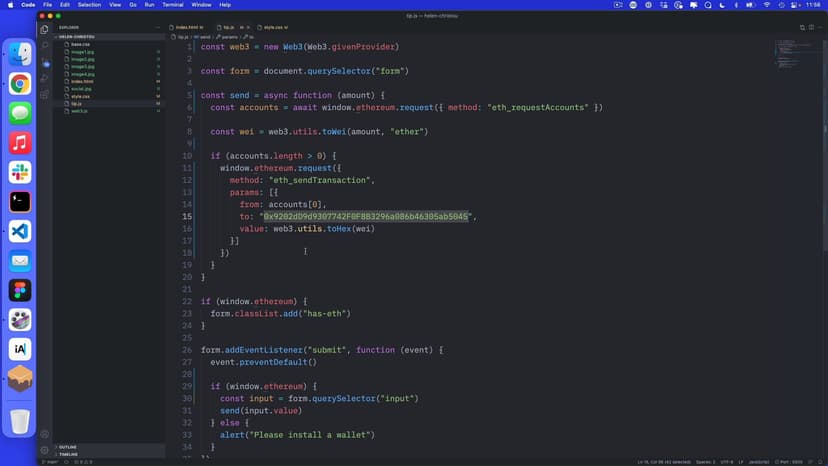828x466 pixels.
Task: Open web3.js in the file explorer
Action: (80, 111)
